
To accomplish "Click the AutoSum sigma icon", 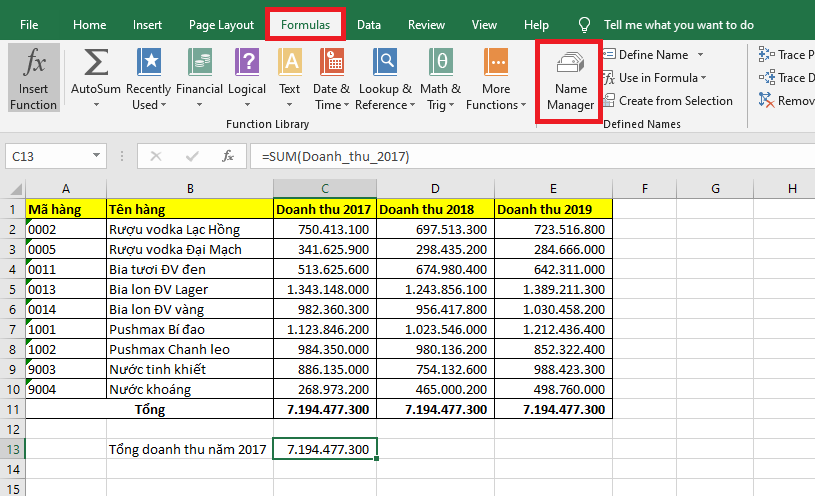I will (95, 64).
